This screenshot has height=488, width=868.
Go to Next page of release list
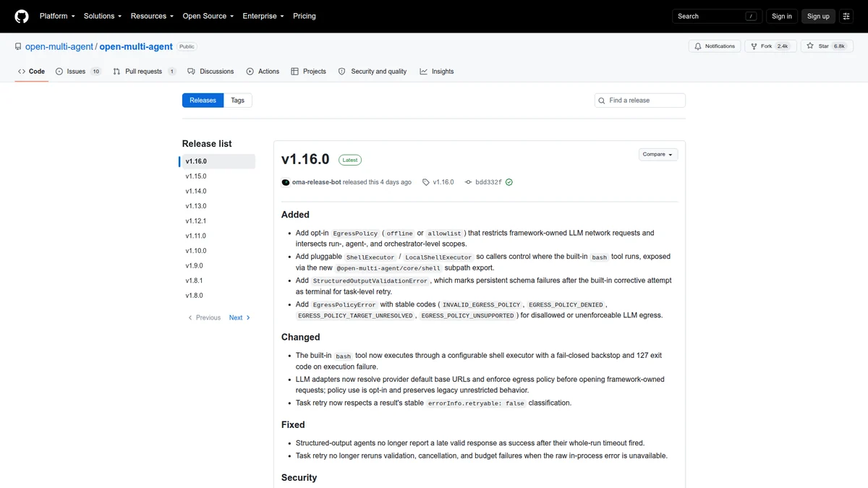(x=239, y=317)
